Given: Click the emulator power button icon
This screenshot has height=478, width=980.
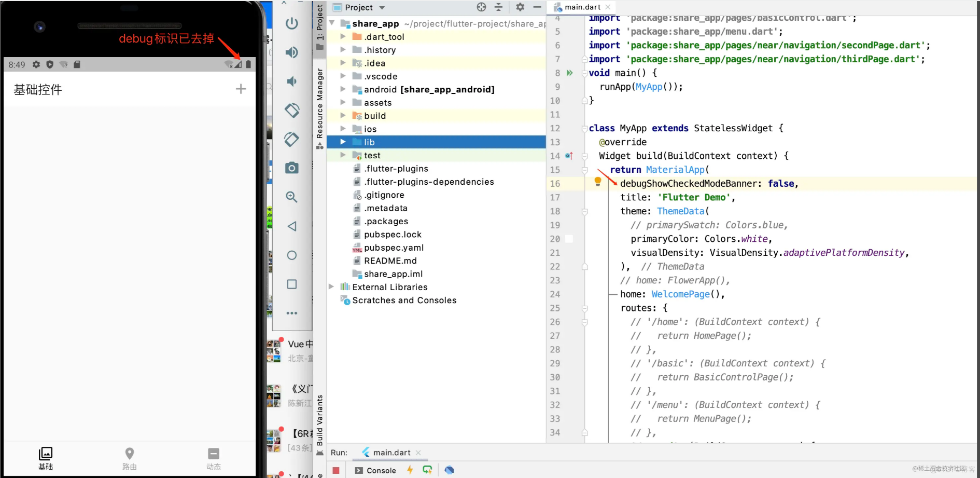Looking at the screenshot, I should point(292,23).
